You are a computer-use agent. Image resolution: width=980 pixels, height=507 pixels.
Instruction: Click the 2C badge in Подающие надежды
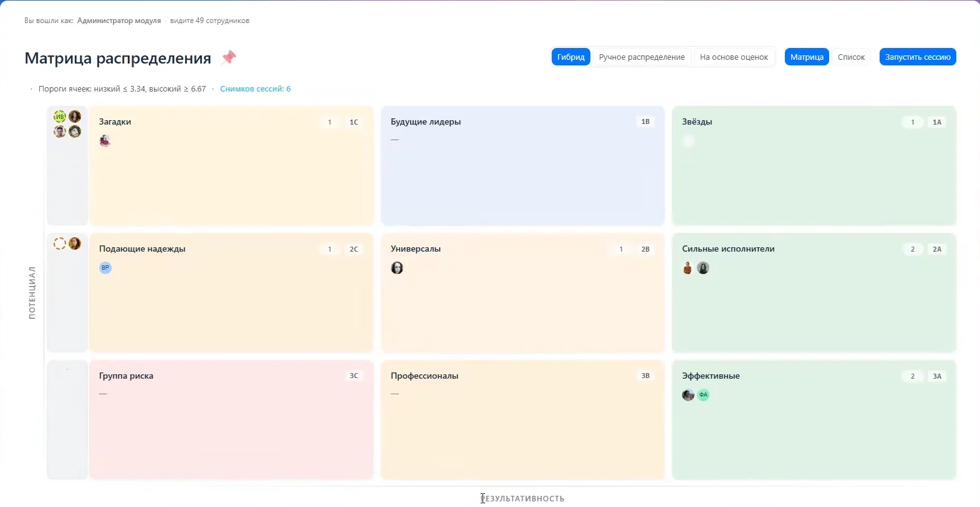coord(353,249)
